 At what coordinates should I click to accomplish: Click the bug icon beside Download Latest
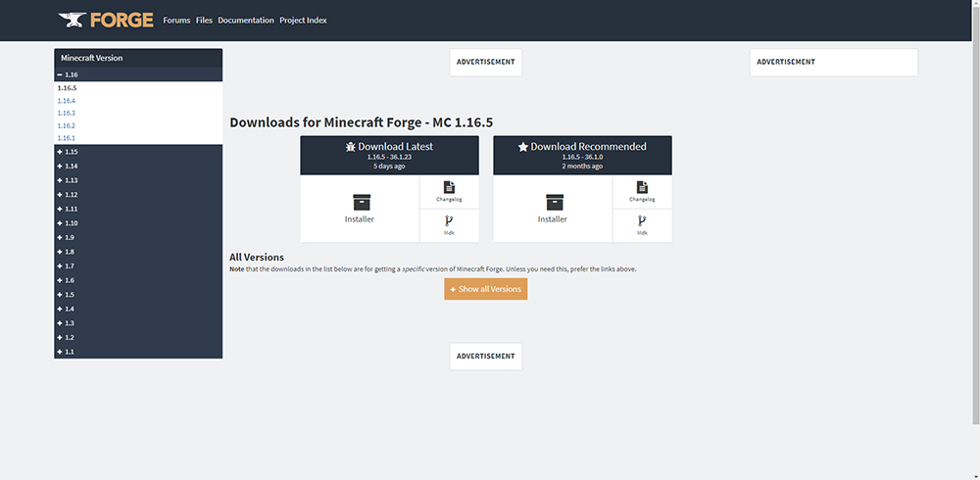tap(351, 147)
